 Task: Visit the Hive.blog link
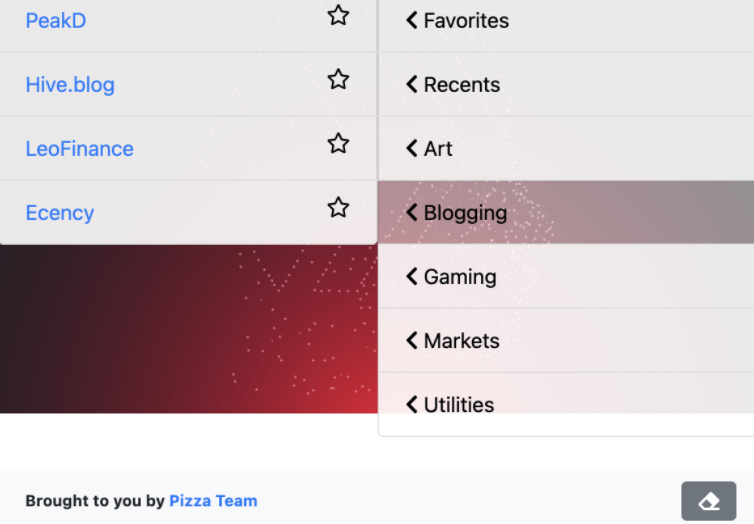pyautogui.click(x=70, y=85)
